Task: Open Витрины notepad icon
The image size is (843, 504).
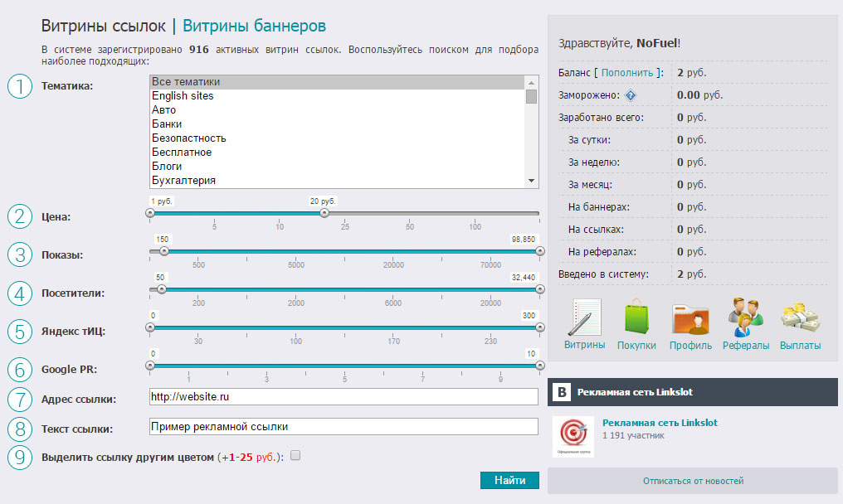Action: coord(586,317)
